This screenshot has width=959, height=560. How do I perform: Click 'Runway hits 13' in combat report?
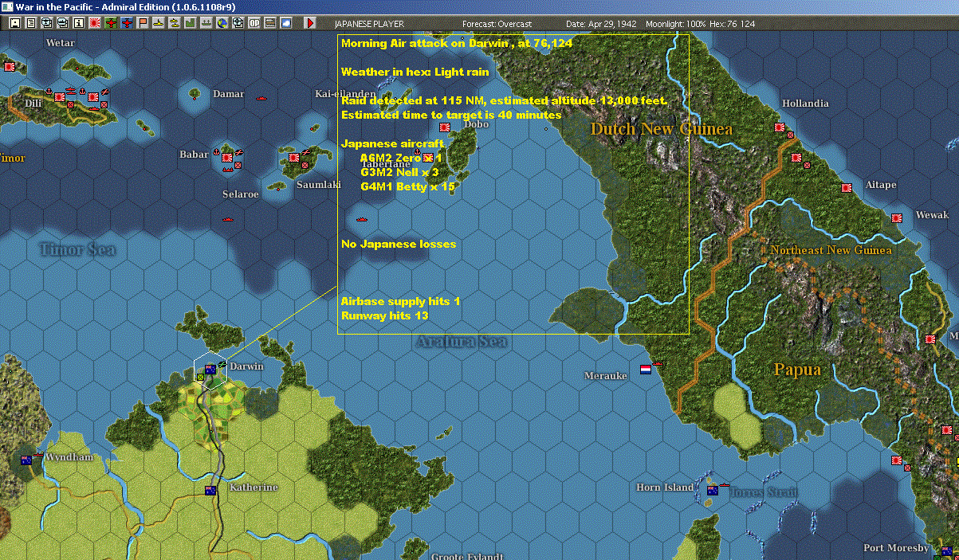pos(387,315)
